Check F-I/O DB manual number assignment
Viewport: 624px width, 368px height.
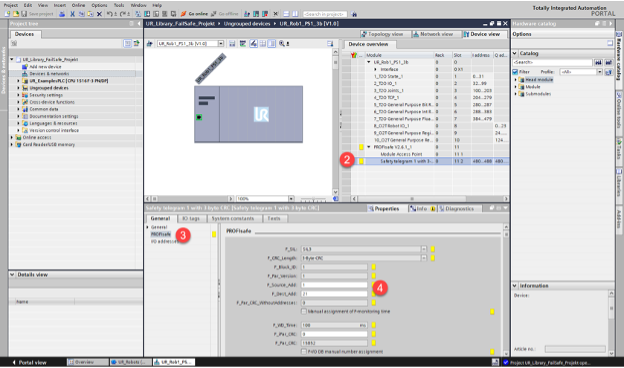tap(304, 352)
